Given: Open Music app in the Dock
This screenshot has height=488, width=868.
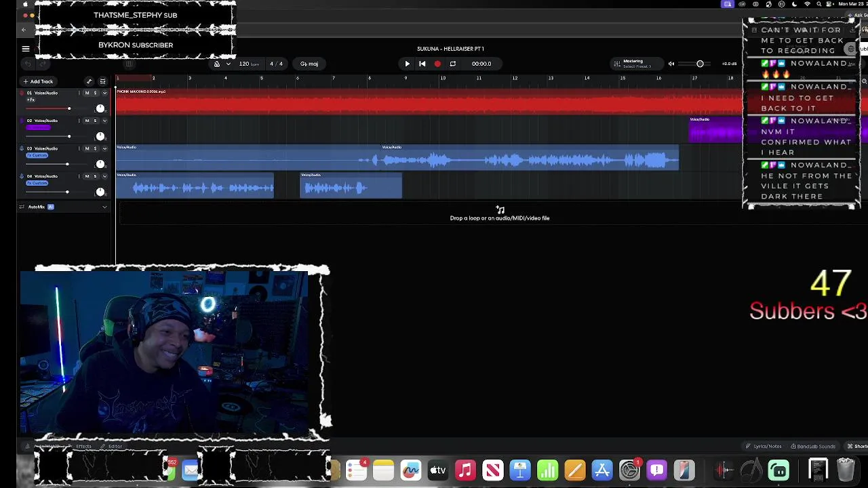Looking at the screenshot, I should tap(465, 470).
